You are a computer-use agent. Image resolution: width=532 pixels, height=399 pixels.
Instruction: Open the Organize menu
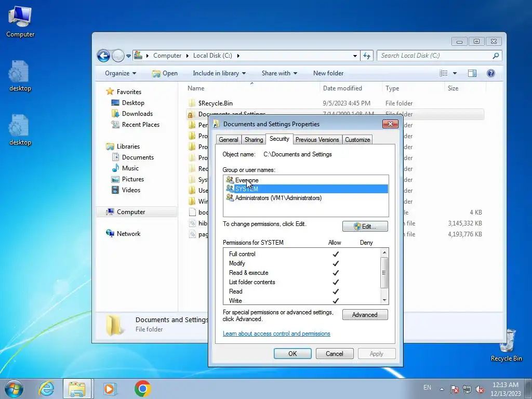(121, 73)
